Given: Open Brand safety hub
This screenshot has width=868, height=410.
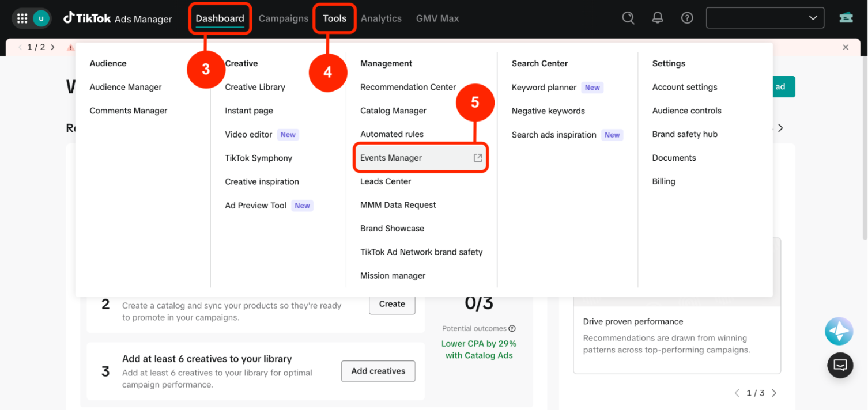Looking at the screenshot, I should (x=685, y=134).
